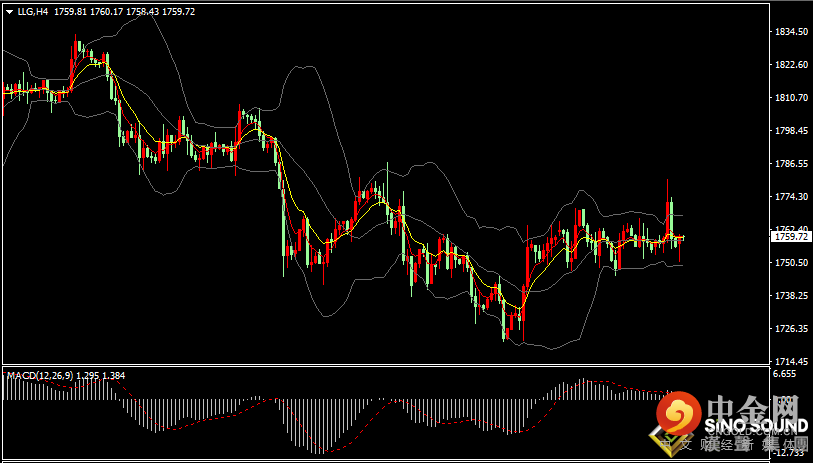The height and width of the screenshot is (463, 813).
Task: Select the current price tag 1759.72 on axis
Action: tap(790, 237)
